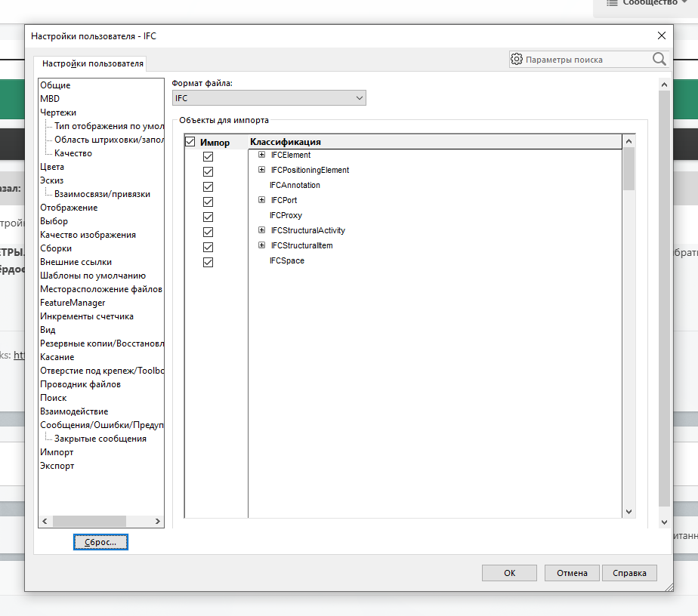Viewport: 698px width, 616px height.
Task: Select Экспорт in the settings list
Action: (57, 466)
